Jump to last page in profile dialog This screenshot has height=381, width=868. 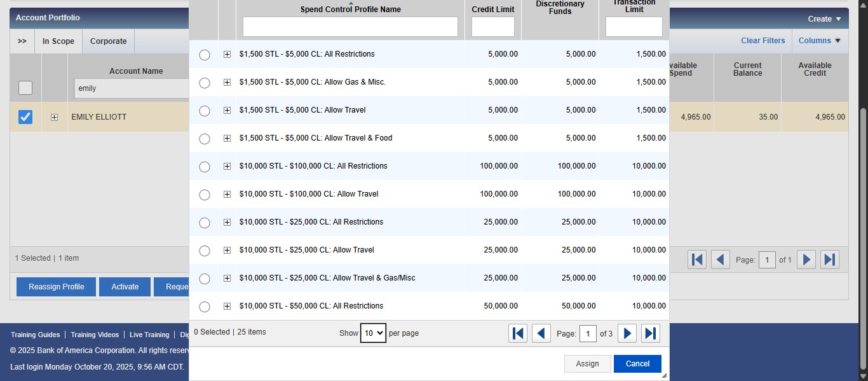pyautogui.click(x=650, y=333)
